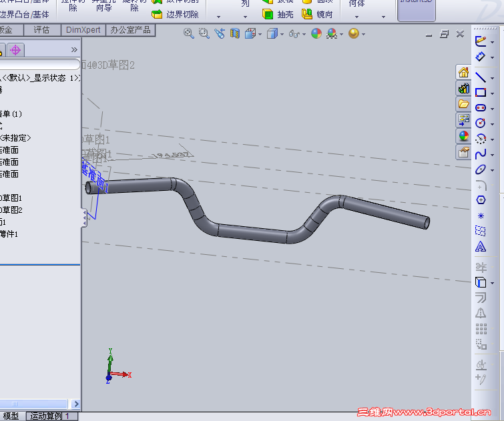Screen dimensions: 504x421
Task: Select the sketch Text tool
Action: [x=481, y=246]
